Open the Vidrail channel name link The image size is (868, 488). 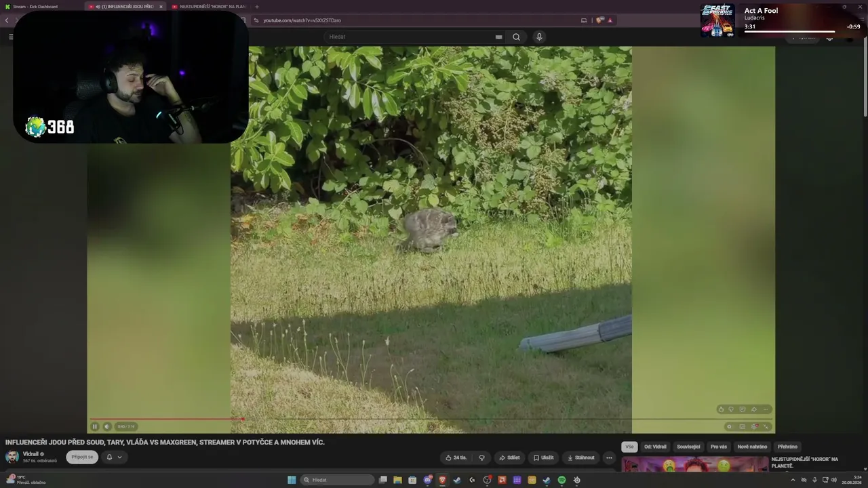pyautogui.click(x=31, y=454)
